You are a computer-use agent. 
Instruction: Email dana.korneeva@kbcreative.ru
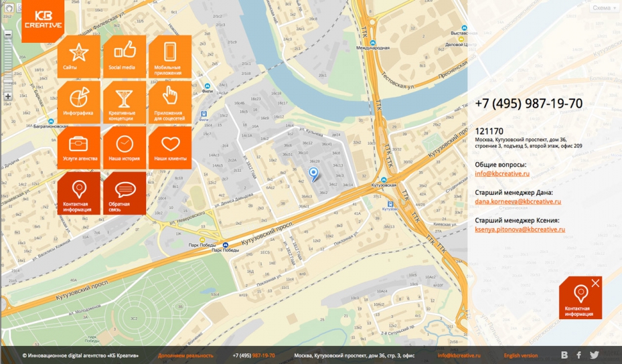point(518,201)
